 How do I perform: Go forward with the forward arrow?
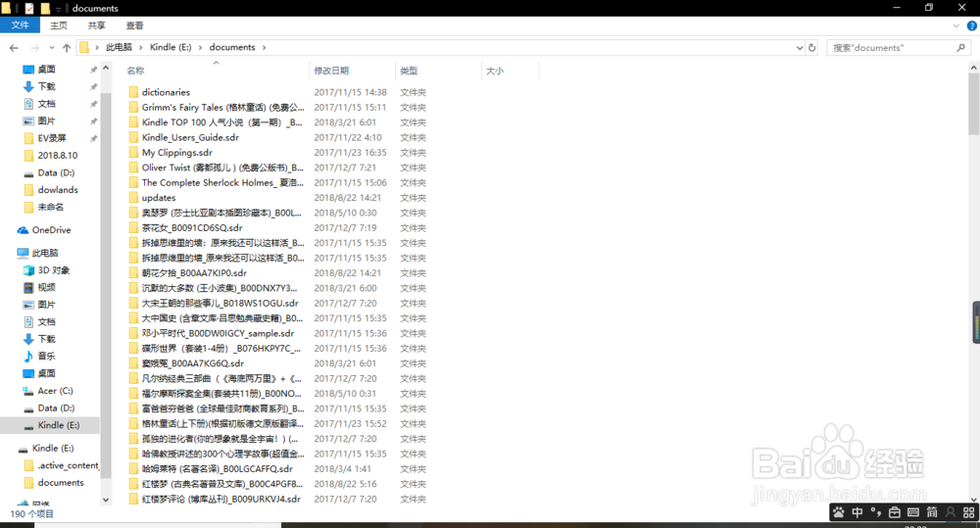(x=34, y=47)
